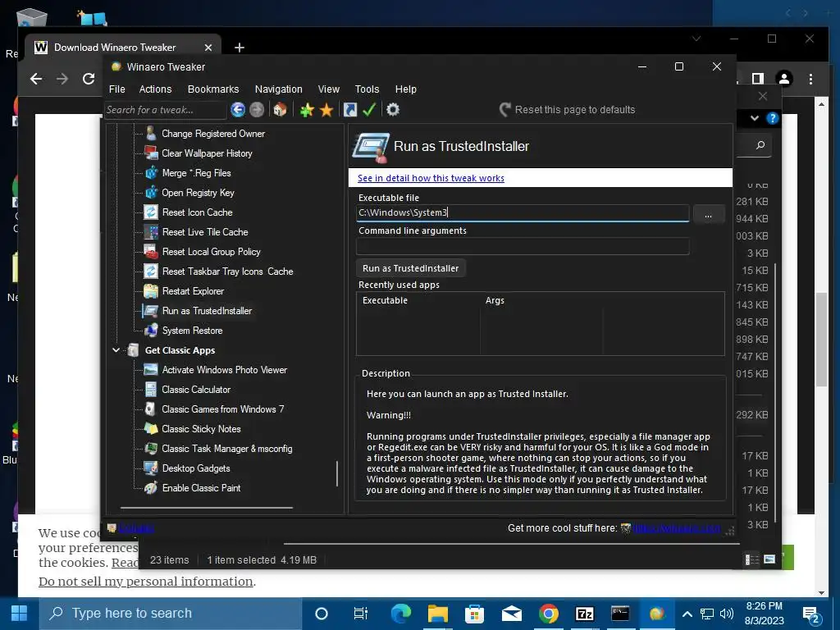Viewport: 840px width, 630px height.
Task: Select Run as TrustedInstaller tree item
Action: pyautogui.click(x=207, y=311)
